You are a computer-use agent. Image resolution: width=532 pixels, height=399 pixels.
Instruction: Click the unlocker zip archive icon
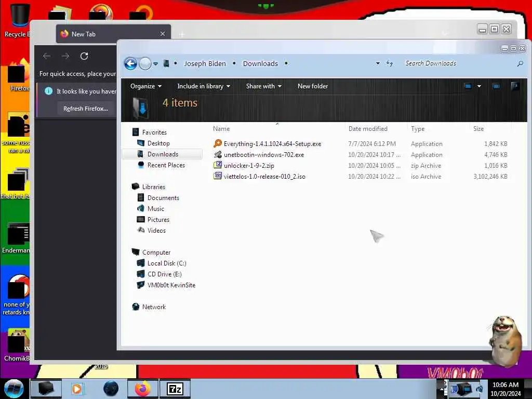click(x=218, y=165)
